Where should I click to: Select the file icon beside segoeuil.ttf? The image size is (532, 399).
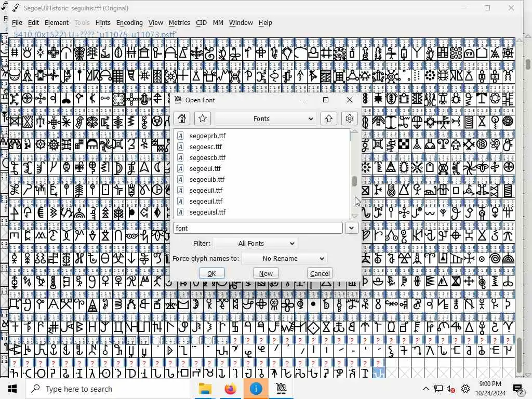(x=180, y=201)
